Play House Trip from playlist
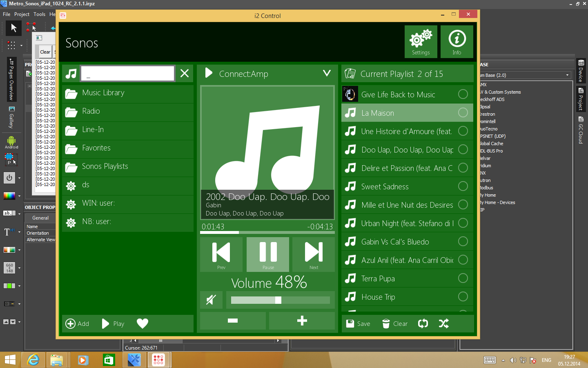 coord(407,296)
